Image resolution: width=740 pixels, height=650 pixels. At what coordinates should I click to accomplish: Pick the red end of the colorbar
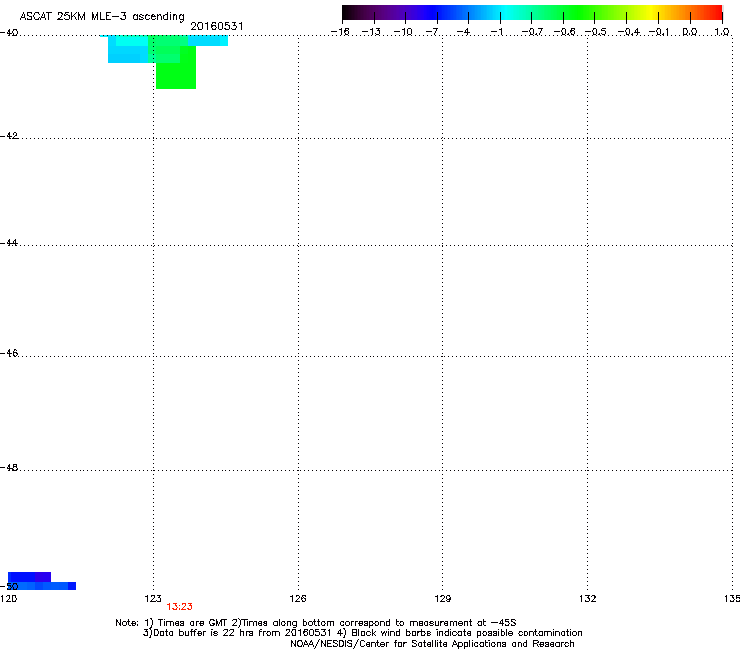[716, 12]
